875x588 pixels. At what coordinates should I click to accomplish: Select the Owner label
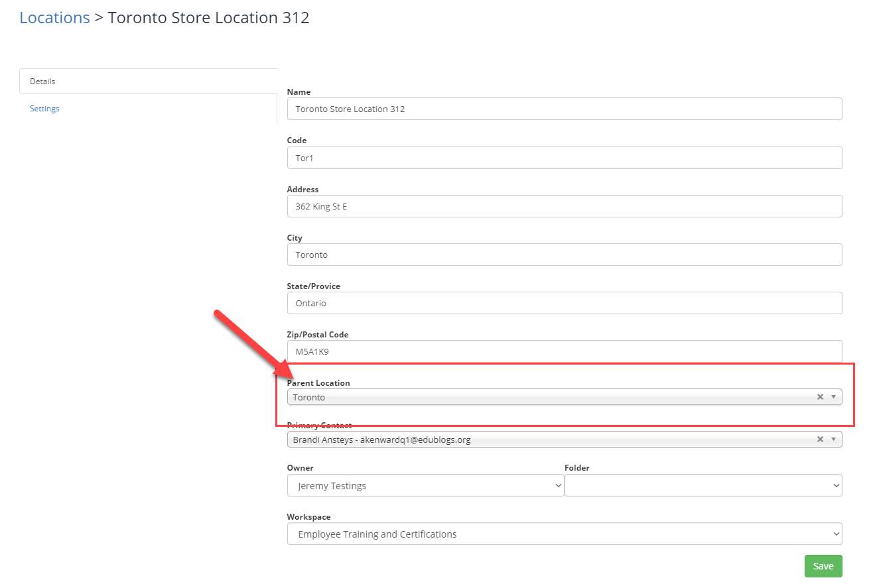[301, 468]
